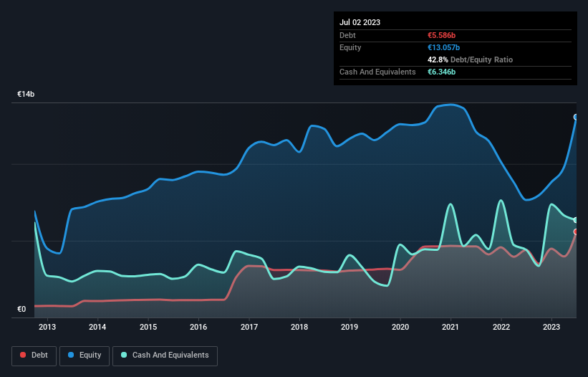Click the 2016 x-axis label
This screenshot has width=588, height=377.
point(198,327)
